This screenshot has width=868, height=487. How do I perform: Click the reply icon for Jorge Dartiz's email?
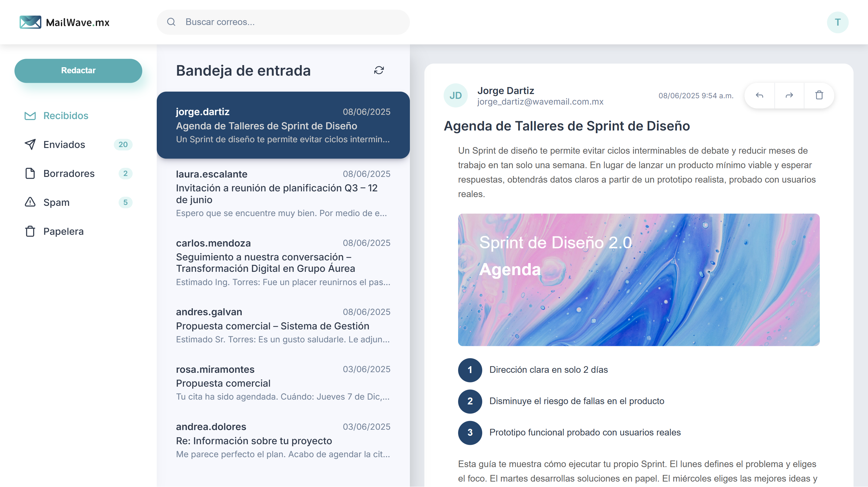759,95
